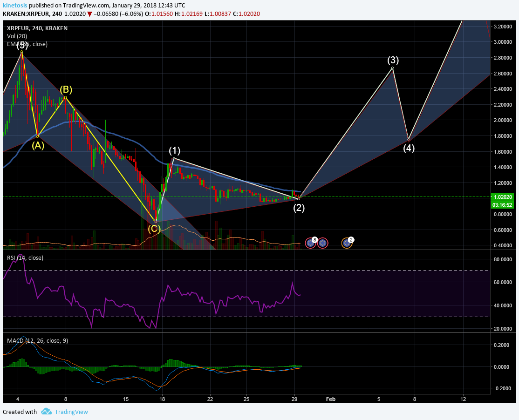
Task: Click the Feb label on the date axis
Action: tap(331, 399)
